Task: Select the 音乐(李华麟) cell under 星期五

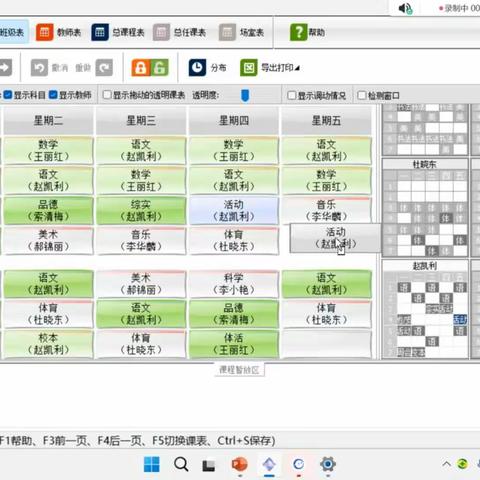Action: 326,211
